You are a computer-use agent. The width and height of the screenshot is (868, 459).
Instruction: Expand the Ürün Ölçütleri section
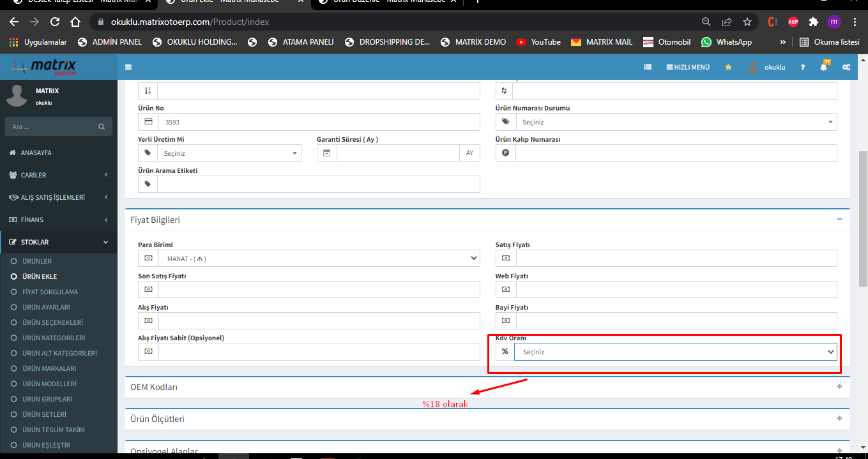click(x=839, y=419)
